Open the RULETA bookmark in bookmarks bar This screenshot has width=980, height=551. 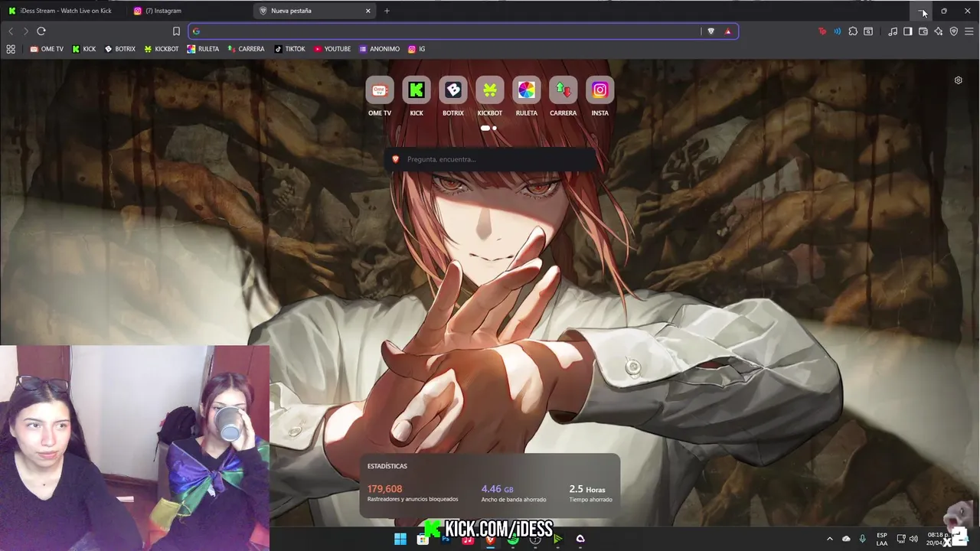tap(203, 49)
